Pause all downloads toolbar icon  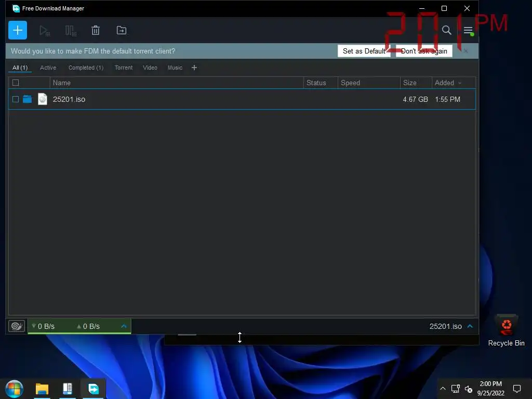click(x=71, y=31)
